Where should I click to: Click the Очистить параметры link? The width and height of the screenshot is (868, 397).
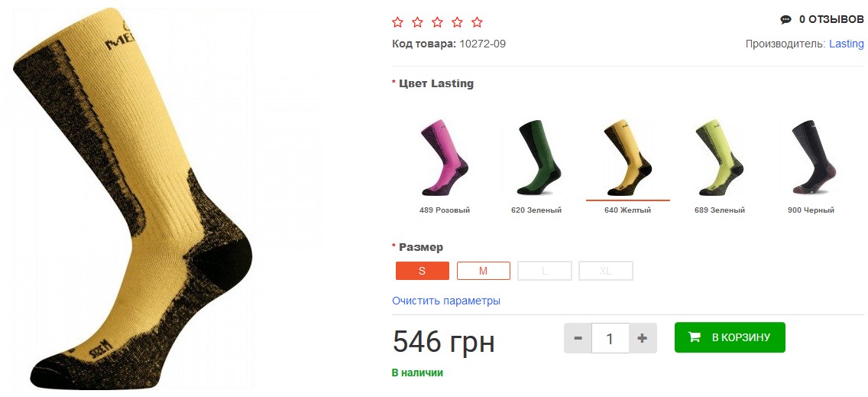pyautogui.click(x=446, y=301)
